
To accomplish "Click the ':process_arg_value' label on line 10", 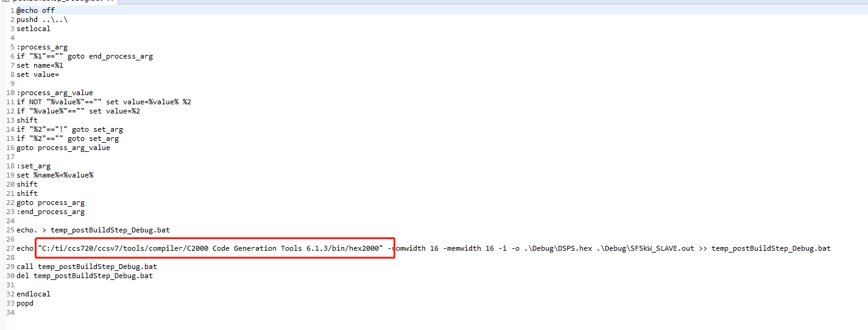I will (x=55, y=93).
